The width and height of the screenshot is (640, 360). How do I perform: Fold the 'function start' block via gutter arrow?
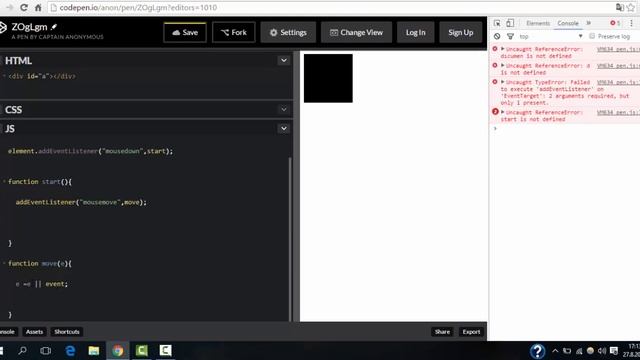click(4, 181)
